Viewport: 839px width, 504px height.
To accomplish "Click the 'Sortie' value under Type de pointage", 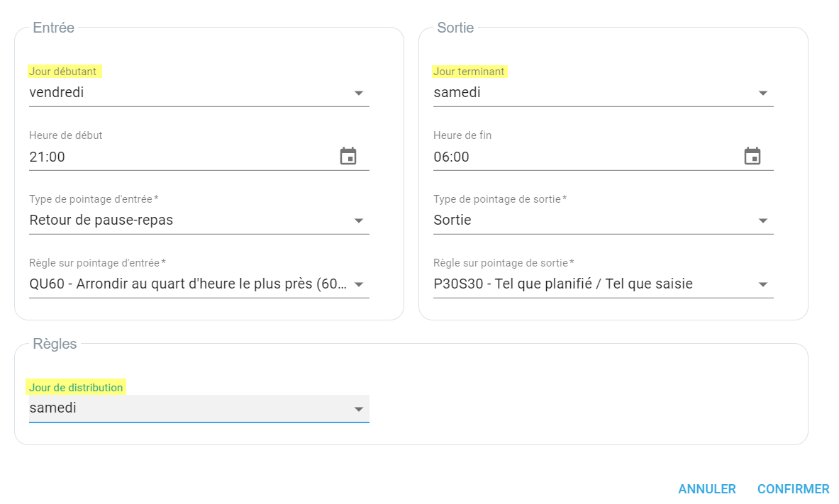I will (x=452, y=220).
